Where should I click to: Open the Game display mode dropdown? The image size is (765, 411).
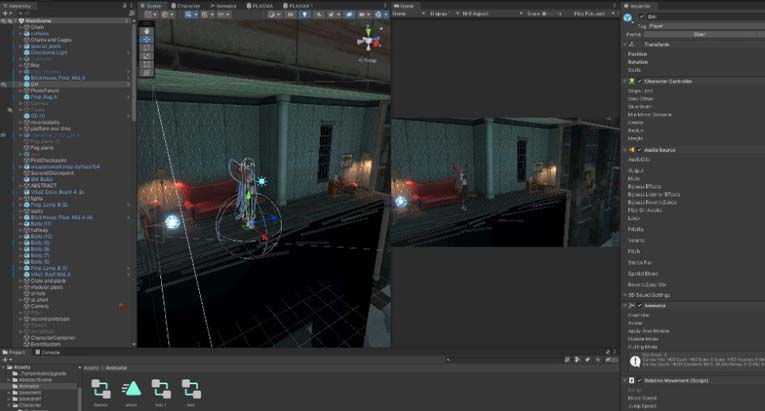pyautogui.click(x=411, y=14)
